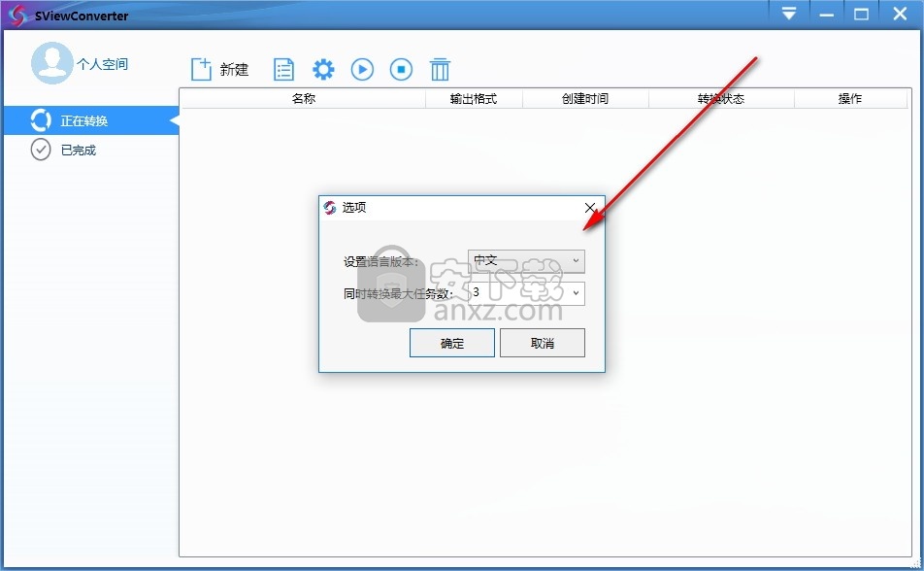This screenshot has width=924, height=571.
Task: Click the 操作 column header
Action: coord(850,98)
